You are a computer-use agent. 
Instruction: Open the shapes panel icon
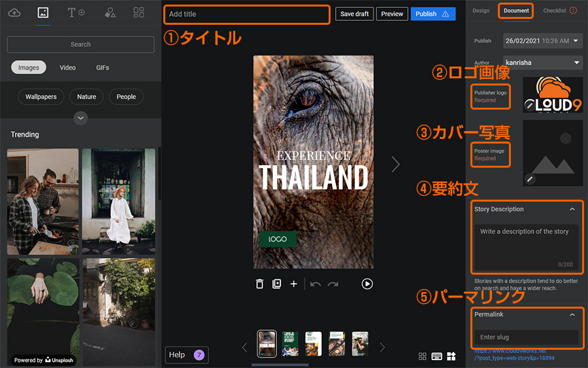[x=110, y=13]
